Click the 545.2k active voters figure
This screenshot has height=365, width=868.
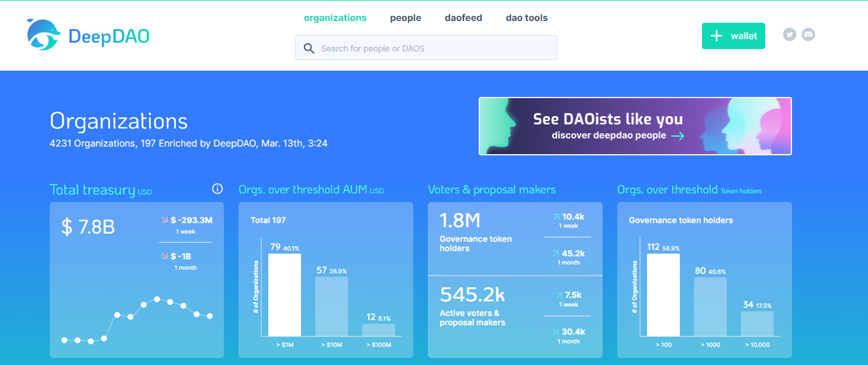click(x=472, y=294)
